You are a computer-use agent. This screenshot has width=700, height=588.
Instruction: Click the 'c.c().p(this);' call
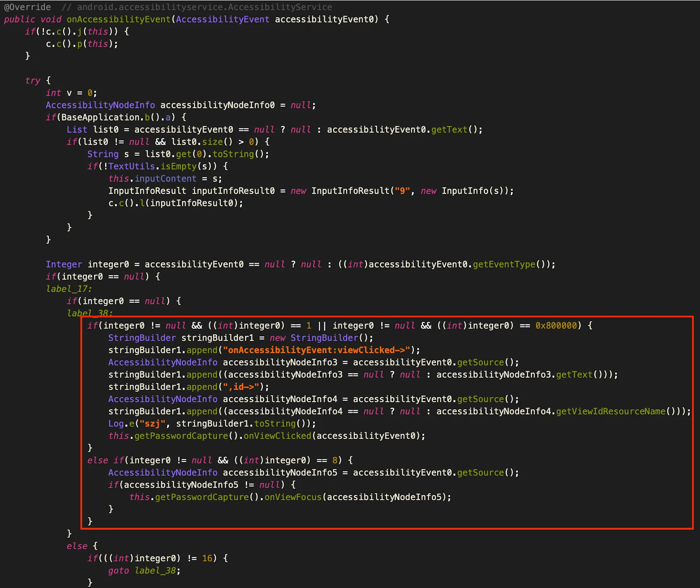(x=82, y=44)
